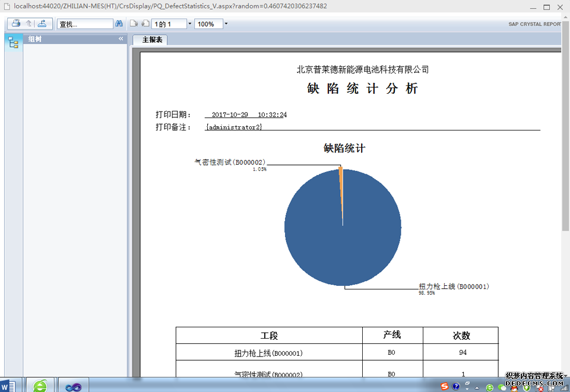Click the 扭力枪上线(B000001) chart label
Image resolution: width=570 pixels, height=392 pixels.
click(x=454, y=286)
